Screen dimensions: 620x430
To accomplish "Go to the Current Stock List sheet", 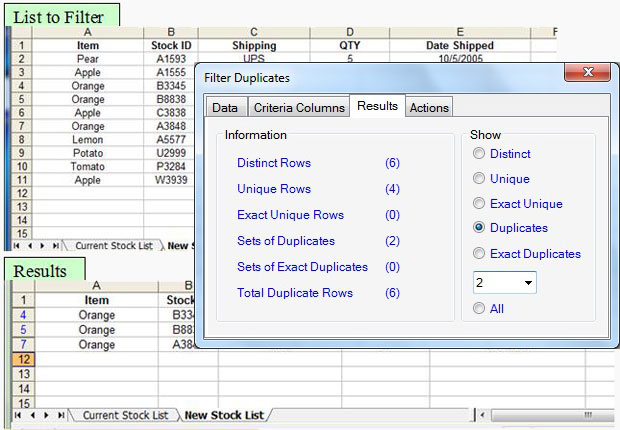I will [x=124, y=415].
